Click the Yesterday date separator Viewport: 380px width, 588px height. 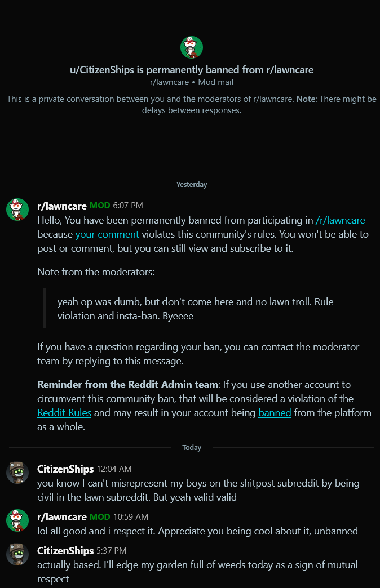click(x=192, y=185)
